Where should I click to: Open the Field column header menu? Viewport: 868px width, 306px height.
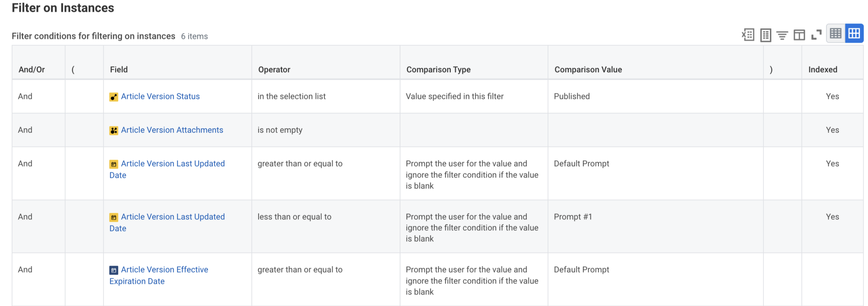coord(119,70)
